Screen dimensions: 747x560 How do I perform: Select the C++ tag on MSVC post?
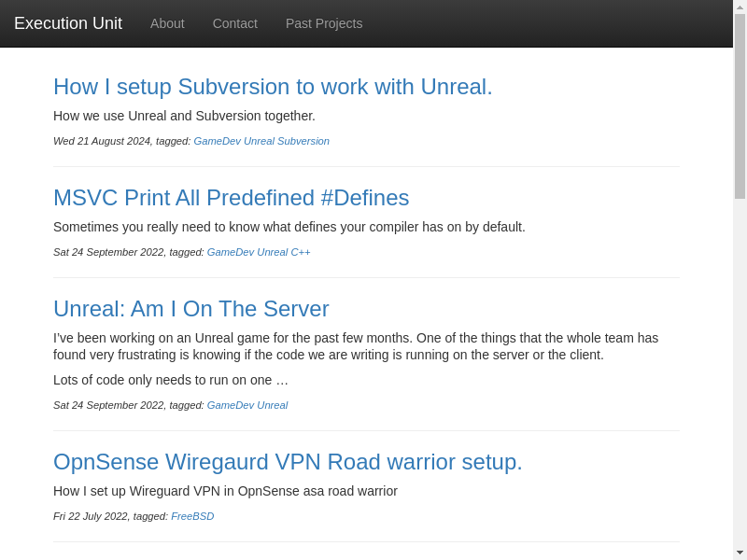[301, 252]
